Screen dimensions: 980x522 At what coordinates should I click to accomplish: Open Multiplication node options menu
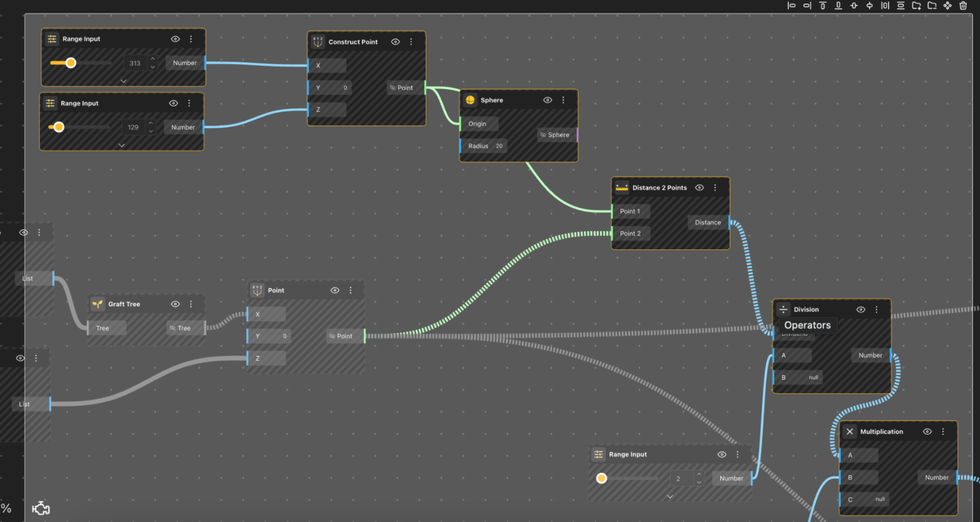pyautogui.click(x=943, y=432)
